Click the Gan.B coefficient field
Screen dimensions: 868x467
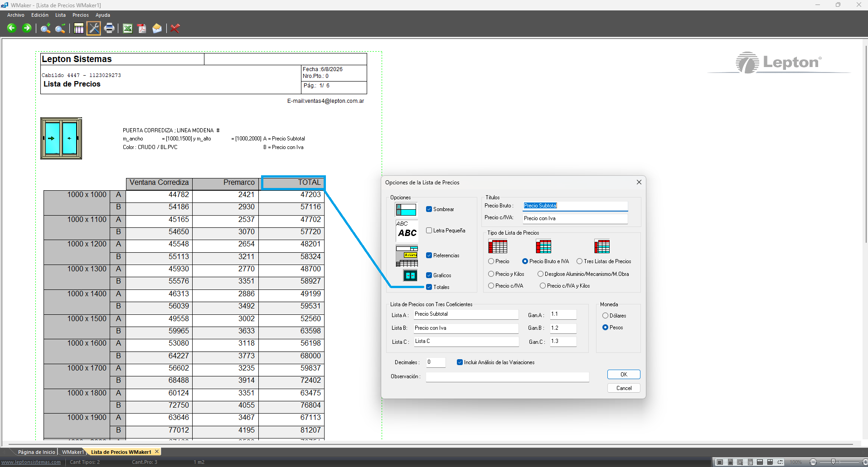click(x=563, y=328)
